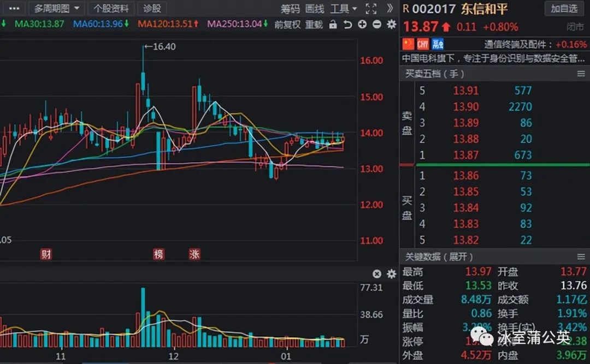Image resolution: width=590 pixels, height=364 pixels.
Task: Open the 多周期图 dropdown
Action: pyautogui.click(x=56, y=8)
